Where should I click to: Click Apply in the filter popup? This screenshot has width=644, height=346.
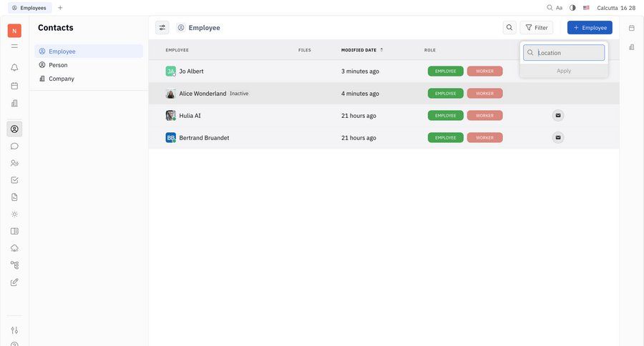564,71
